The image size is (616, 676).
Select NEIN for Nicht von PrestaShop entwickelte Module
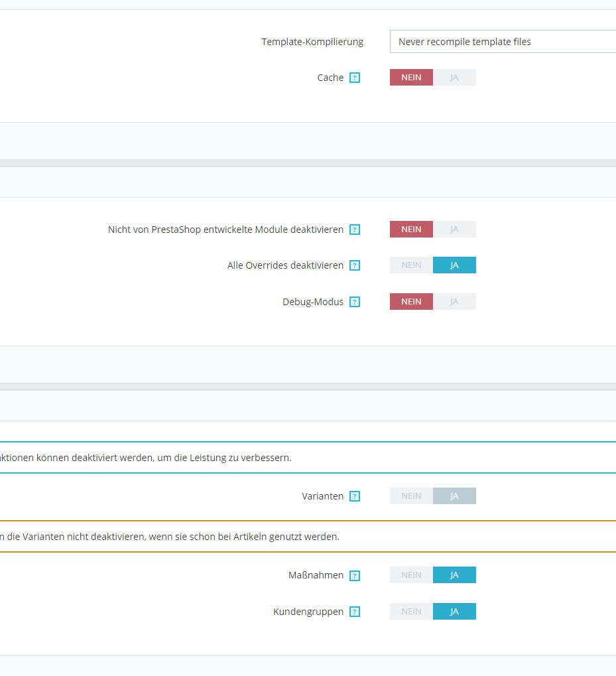[x=411, y=229]
